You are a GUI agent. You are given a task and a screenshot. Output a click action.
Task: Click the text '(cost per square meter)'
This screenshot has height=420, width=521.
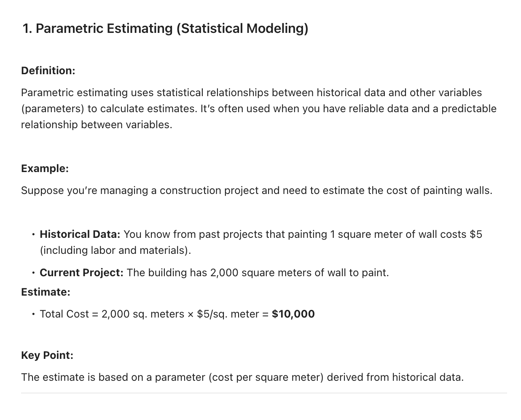click(x=266, y=377)
